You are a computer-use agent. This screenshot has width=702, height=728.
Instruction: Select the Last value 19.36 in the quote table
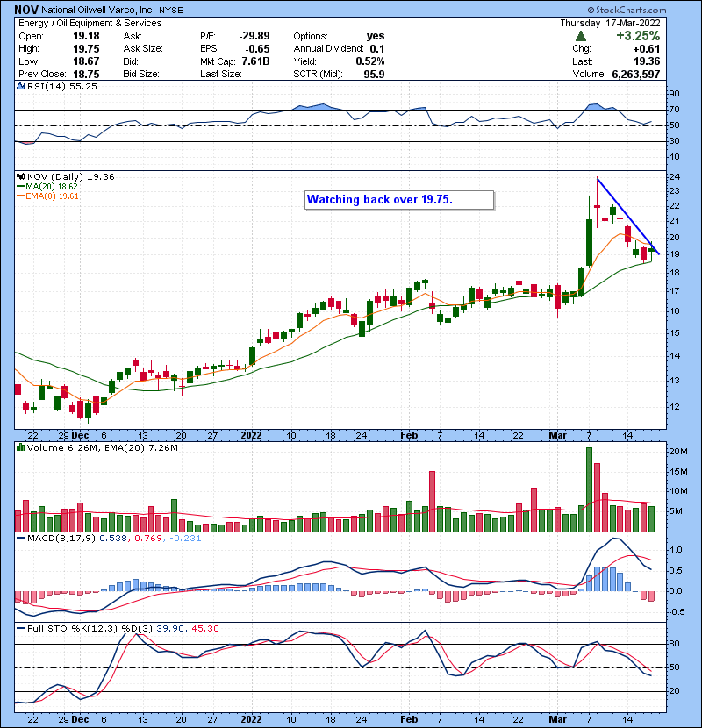tap(647, 61)
